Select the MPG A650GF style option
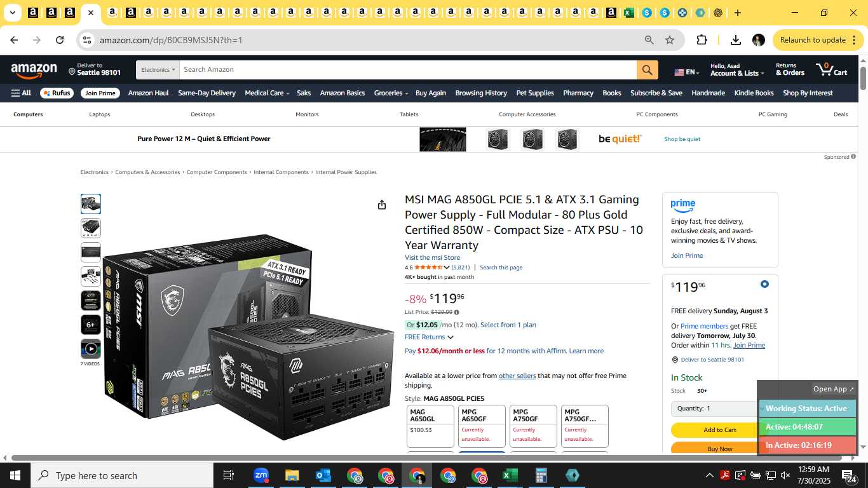Screen dimensions: 868x488 click(x=482, y=426)
